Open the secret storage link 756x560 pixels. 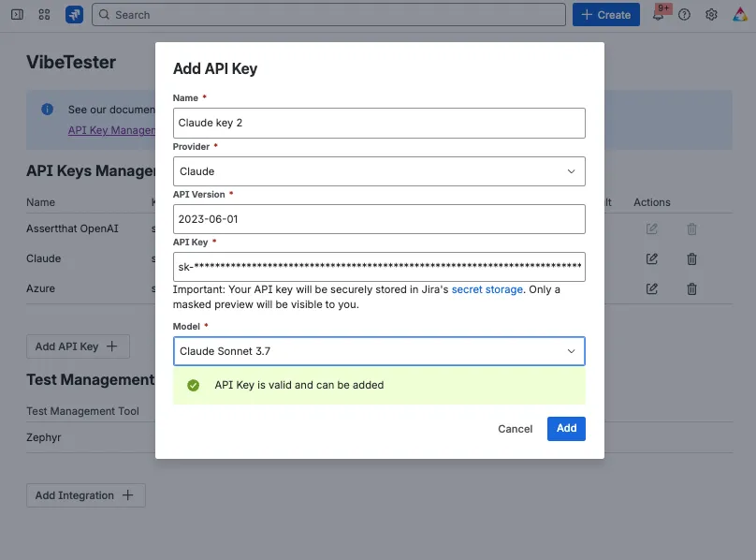click(x=487, y=289)
